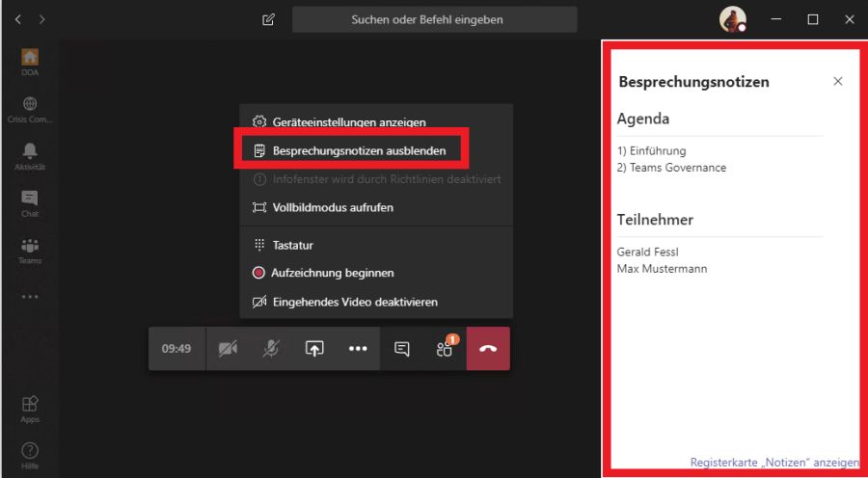This screenshot has width=868, height=478.
Task: Close the Besprechungsnotizen panel
Action: (x=837, y=81)
